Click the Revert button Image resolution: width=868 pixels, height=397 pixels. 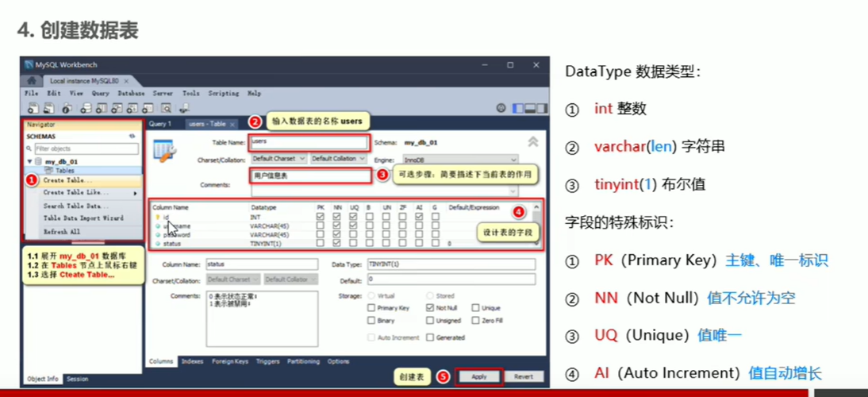pos(524,376)
